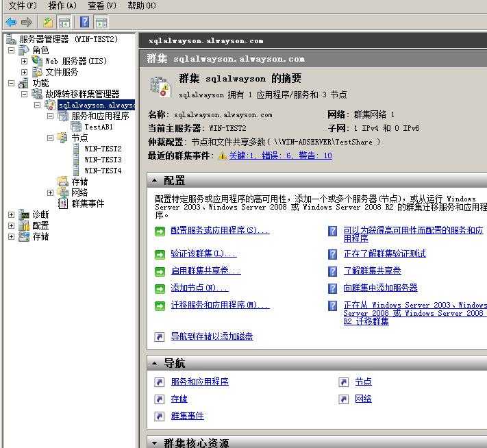487x448 pixels.
Task: Click the cluster summary icon with warning badge
Action: [160, 87]
